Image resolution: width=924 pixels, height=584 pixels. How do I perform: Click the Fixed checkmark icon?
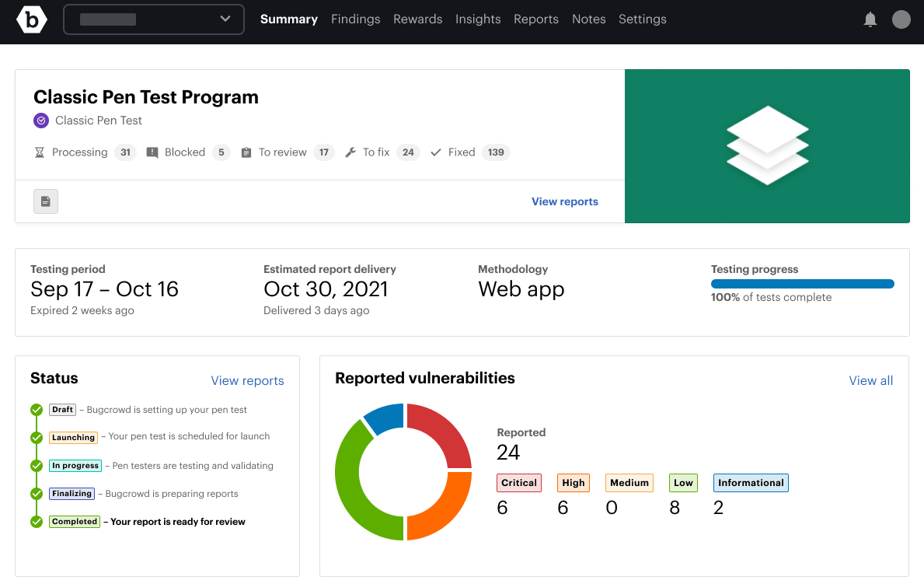click(436, 152)
